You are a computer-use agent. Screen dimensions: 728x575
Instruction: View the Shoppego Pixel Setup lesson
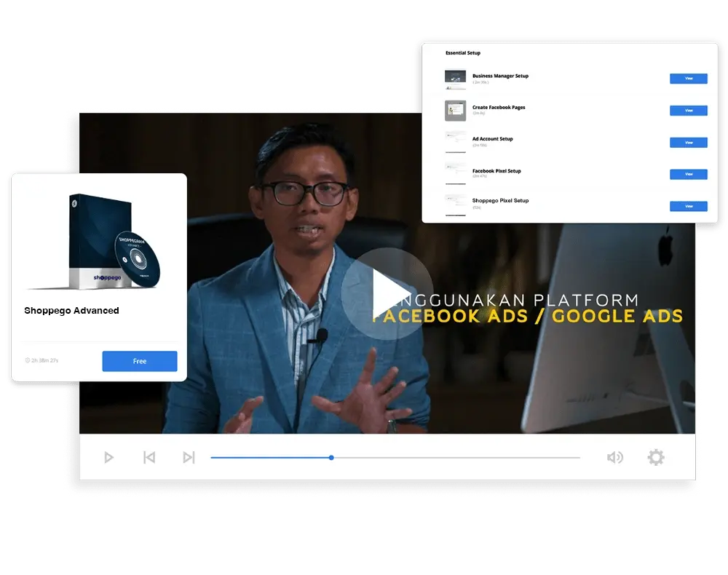[689, 206]
